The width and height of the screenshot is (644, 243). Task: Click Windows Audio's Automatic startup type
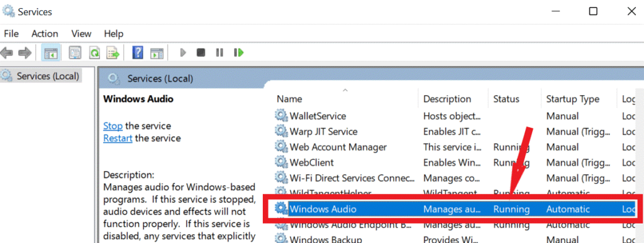(x=568, y=209)
